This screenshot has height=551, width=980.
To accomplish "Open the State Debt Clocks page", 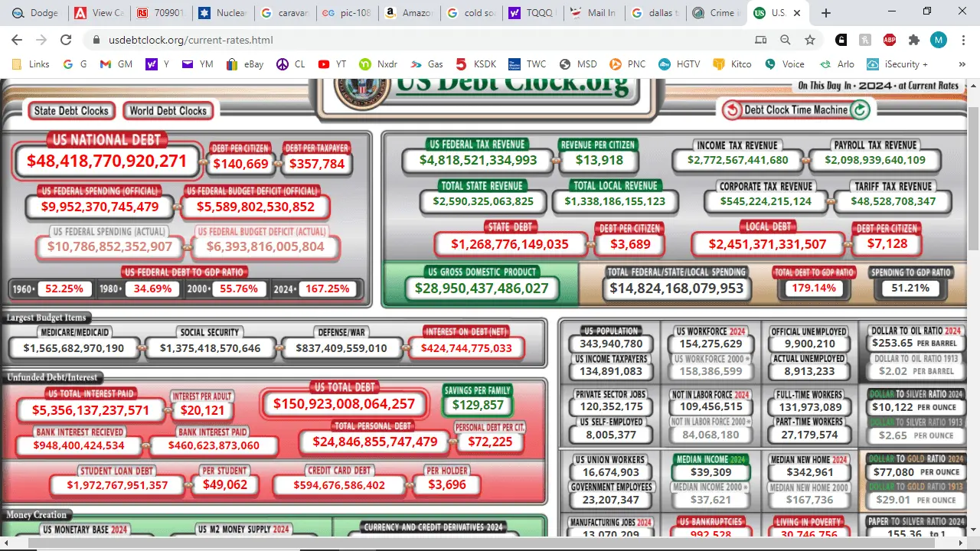I will pos(70,110).
